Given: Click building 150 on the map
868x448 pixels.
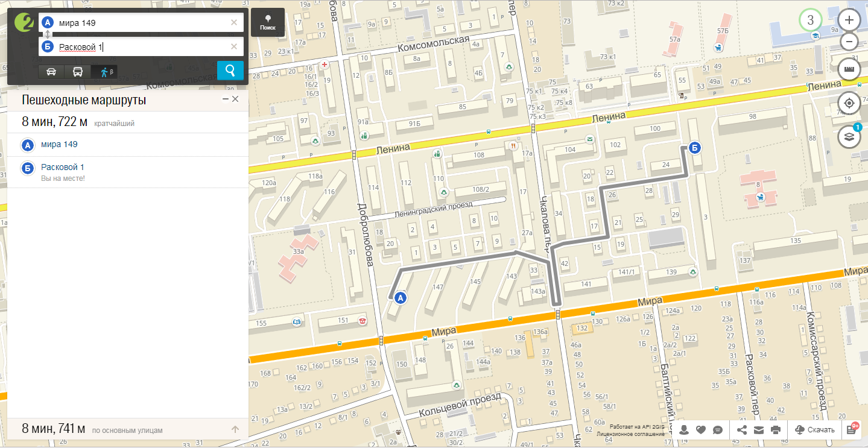Looking at the screenshot, I should click(401, 364).
